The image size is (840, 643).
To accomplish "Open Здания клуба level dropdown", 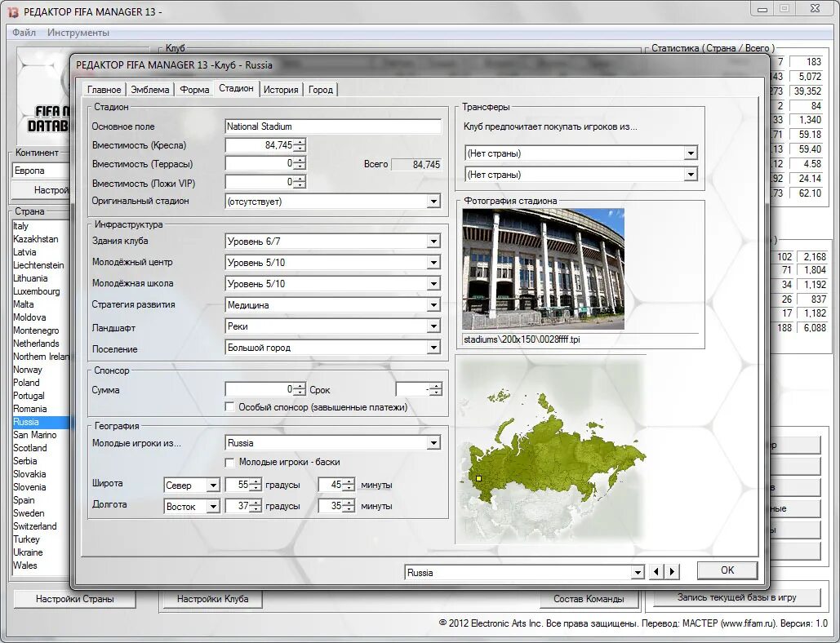I will [x=433, y=242].
